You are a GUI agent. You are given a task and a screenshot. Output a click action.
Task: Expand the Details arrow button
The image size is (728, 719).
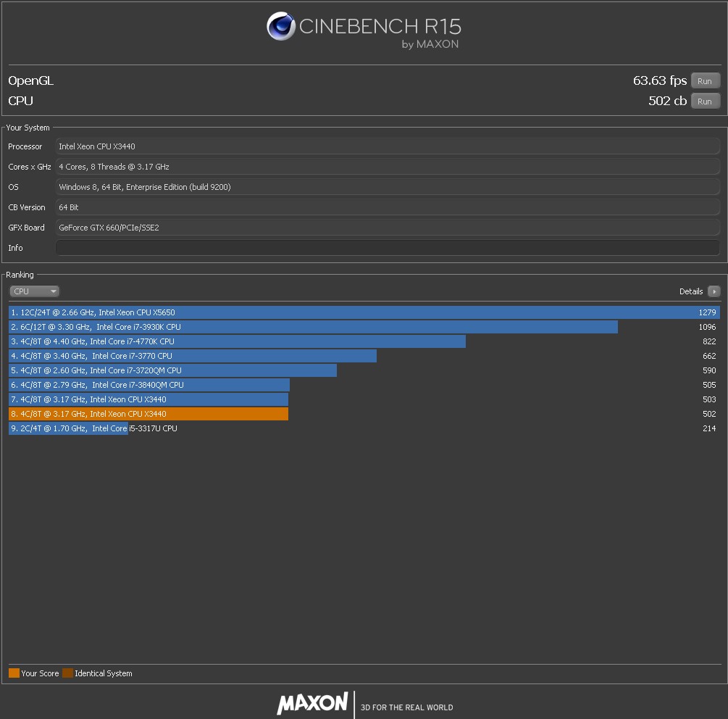coord(714,291)
